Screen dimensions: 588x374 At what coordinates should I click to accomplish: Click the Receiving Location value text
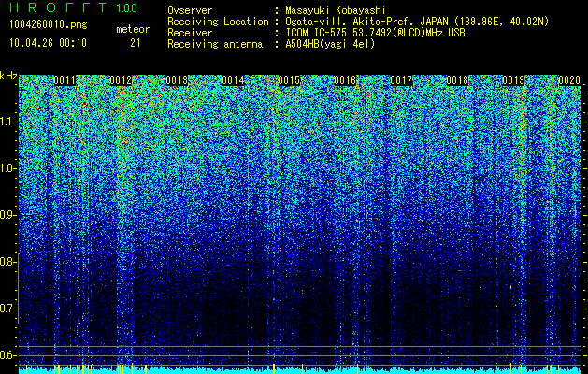point(417,22)
